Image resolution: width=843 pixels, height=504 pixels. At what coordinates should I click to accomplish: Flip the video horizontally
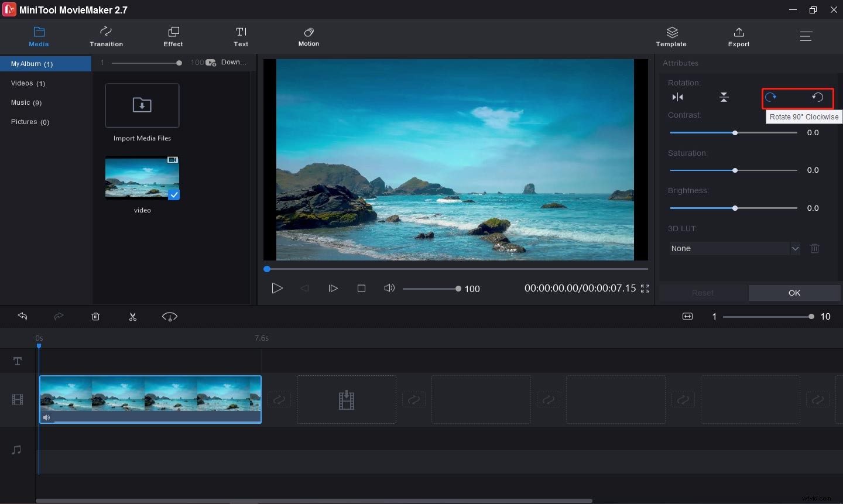pos(678,97)
